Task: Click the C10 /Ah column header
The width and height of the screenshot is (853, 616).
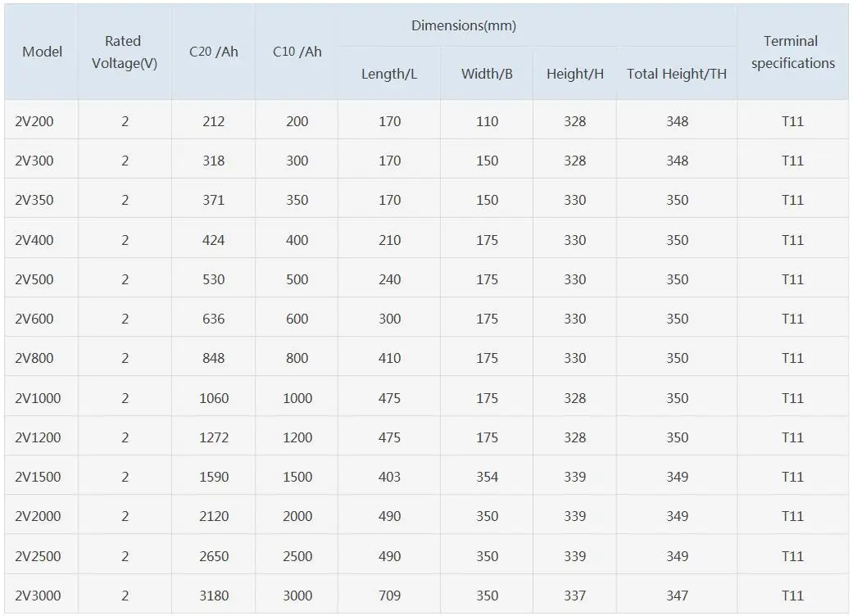Action: [297, 52]
